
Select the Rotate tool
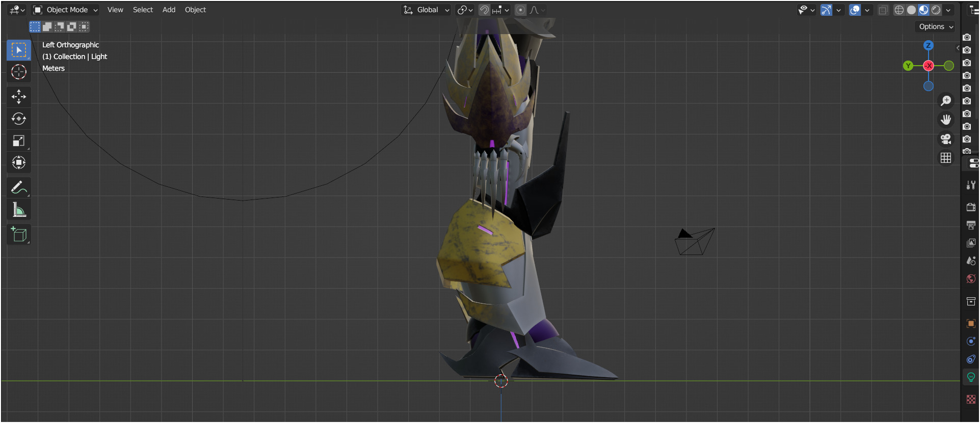(19, 119)
